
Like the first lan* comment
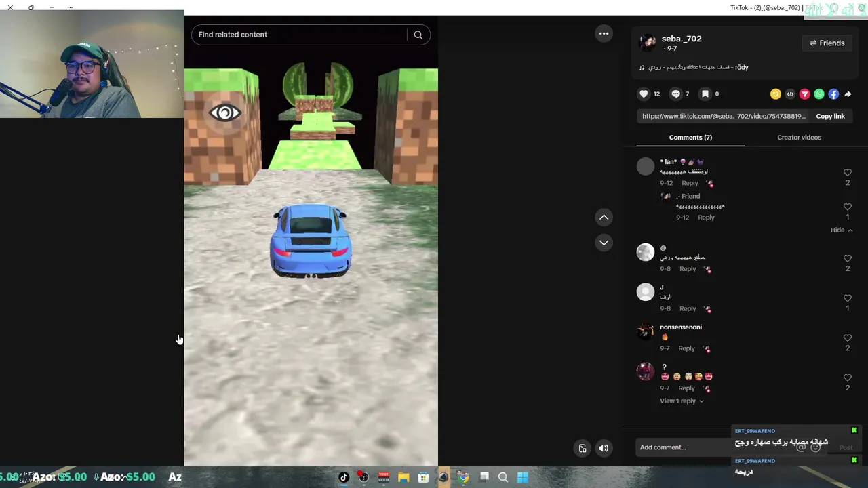click(847, 173)
